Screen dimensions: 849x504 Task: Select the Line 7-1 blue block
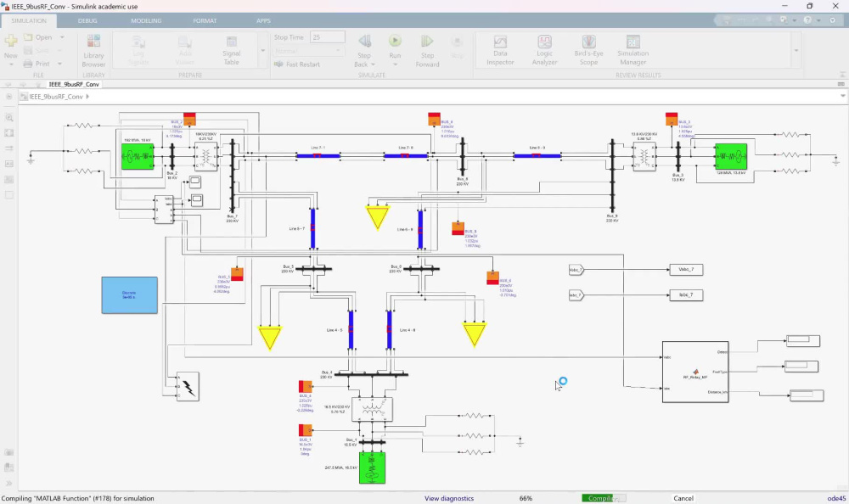coord(318,156)
